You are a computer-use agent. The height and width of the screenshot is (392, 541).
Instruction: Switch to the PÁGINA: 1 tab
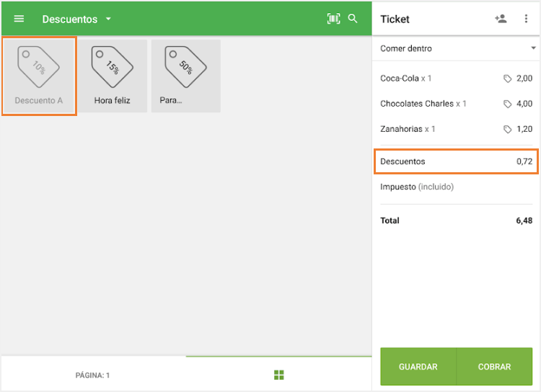[92, 375]
